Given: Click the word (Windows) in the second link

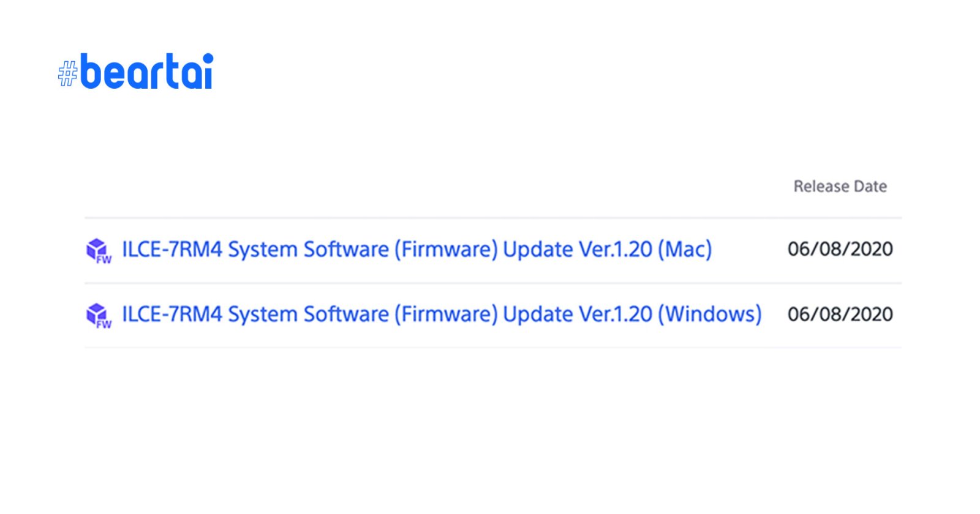Looking at the screenshot, I should point(710,314).
